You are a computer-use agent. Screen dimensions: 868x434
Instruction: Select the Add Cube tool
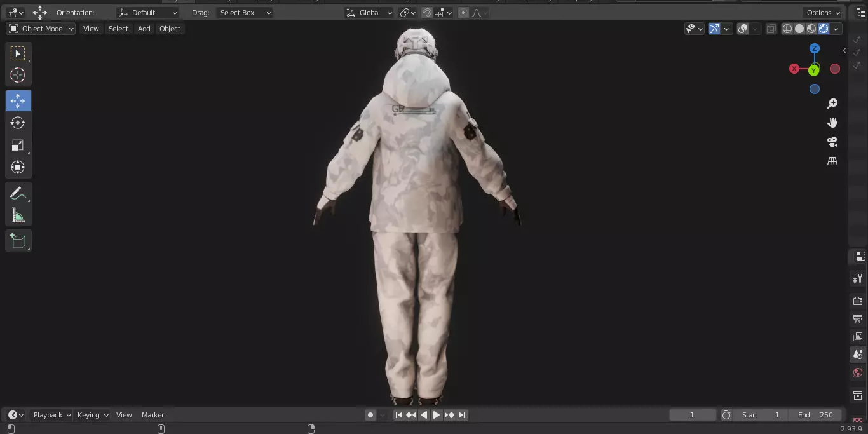pos(18,241)
